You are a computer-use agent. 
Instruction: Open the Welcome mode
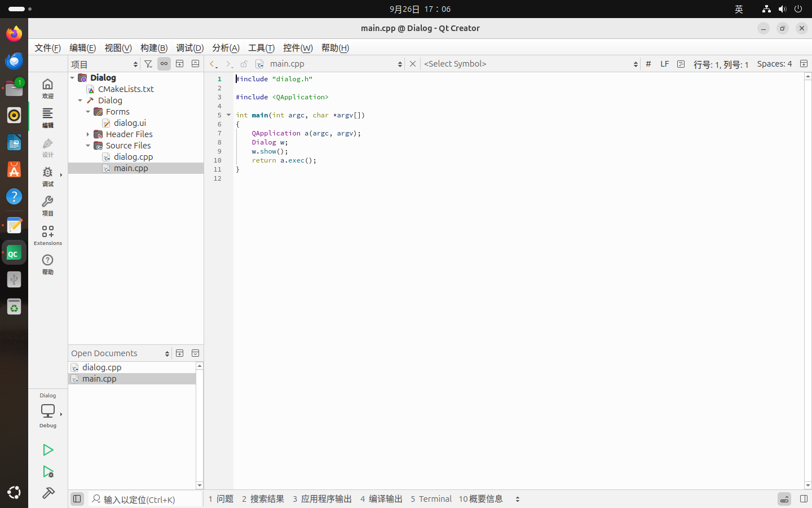tap(48, 88)
